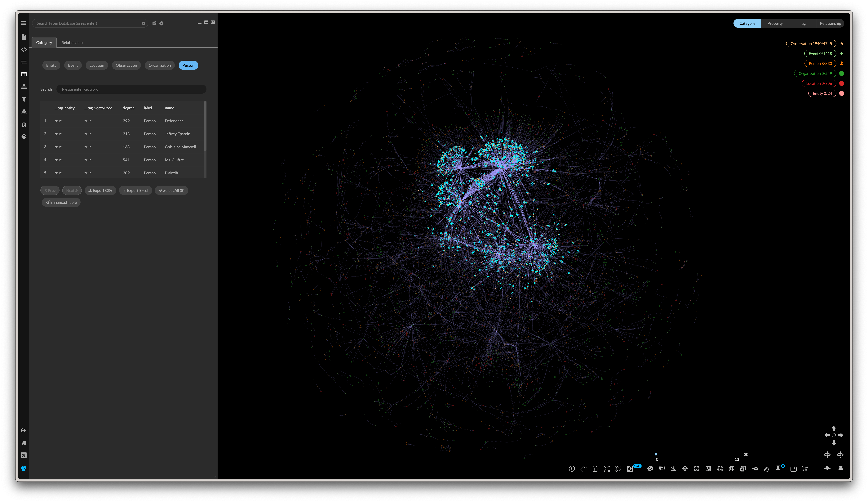Click the sign-out icon in the sidebar
Viewport: 868px width, 502px height.
[24, 430]
